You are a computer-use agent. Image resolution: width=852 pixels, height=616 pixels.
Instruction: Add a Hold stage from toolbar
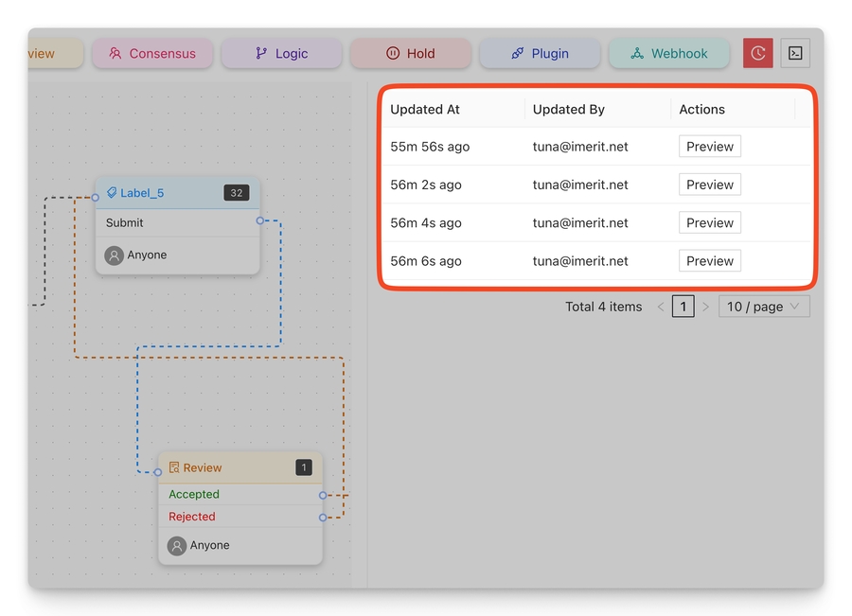click(x=410, y=54)
